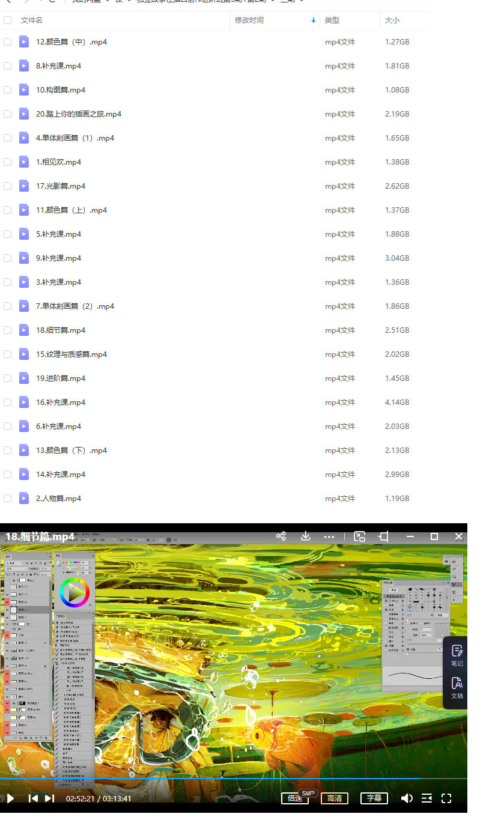Click the file icon for 10.构图篇.mp4
Image resolution: width=504 pixels, height=817 pixels.
[24, 90]
